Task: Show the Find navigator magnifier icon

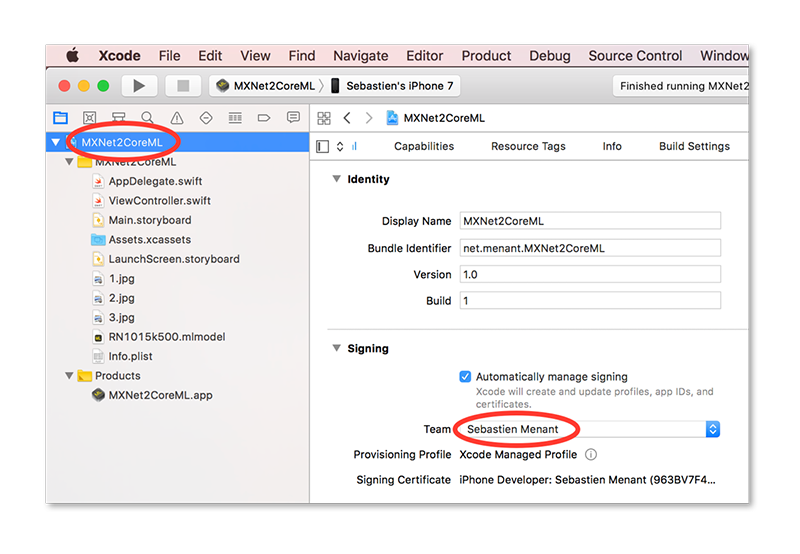Action: 147,118
